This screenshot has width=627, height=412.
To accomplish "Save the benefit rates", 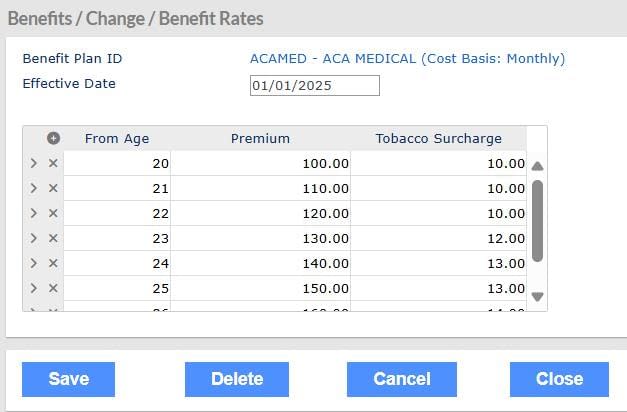I will pyautogui.click(x=68, y=379).
